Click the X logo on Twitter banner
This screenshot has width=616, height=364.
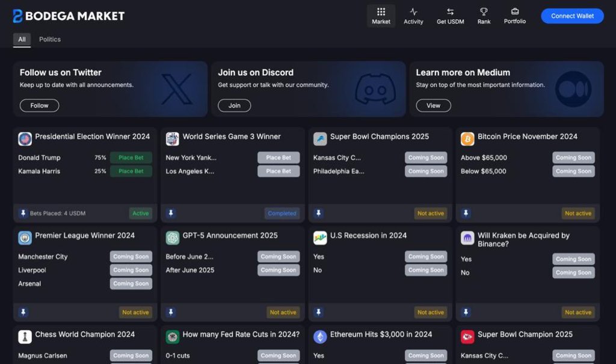177,89
